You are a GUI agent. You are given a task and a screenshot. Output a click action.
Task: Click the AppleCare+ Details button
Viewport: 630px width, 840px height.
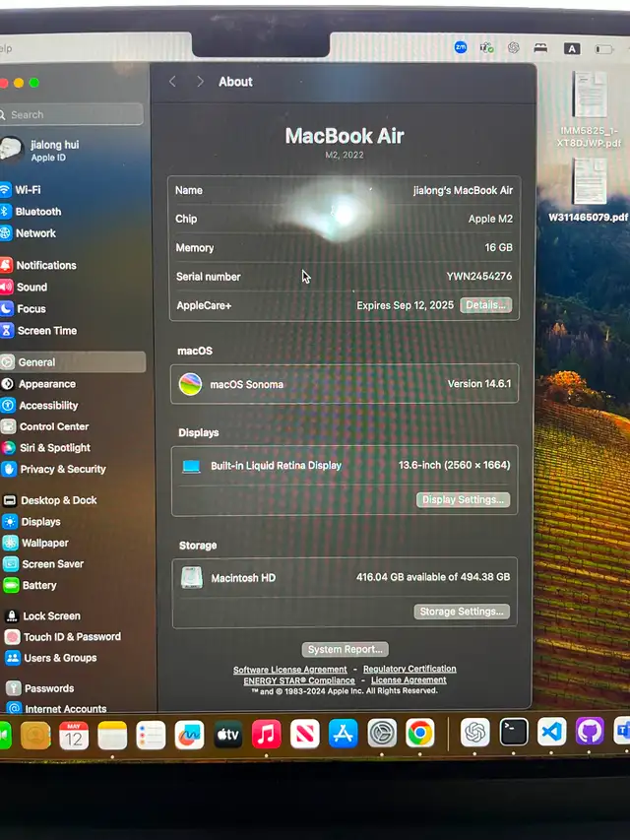(486, 305)
